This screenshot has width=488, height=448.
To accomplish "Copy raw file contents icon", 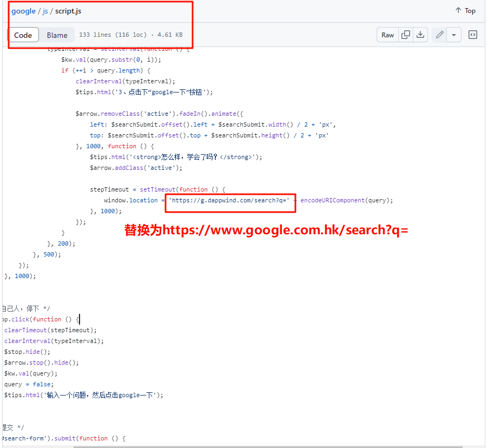I will coord(406,35).
